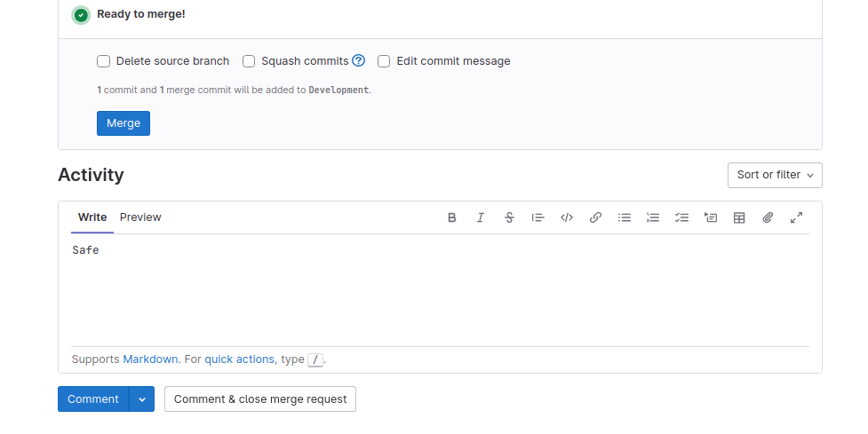868x434 pixels.
Task: Add a link in the comment
Action: tap(595, 217)
